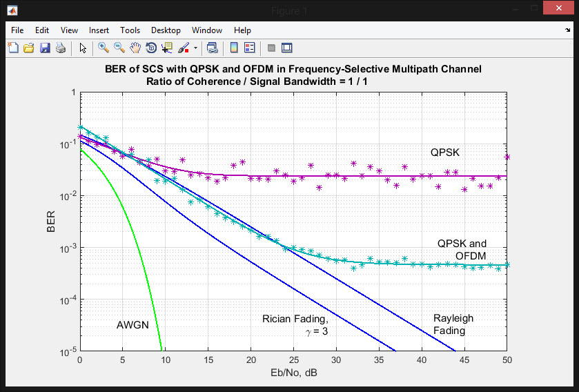
Task: Save figure with floppy disk icon
Action: 45,48
